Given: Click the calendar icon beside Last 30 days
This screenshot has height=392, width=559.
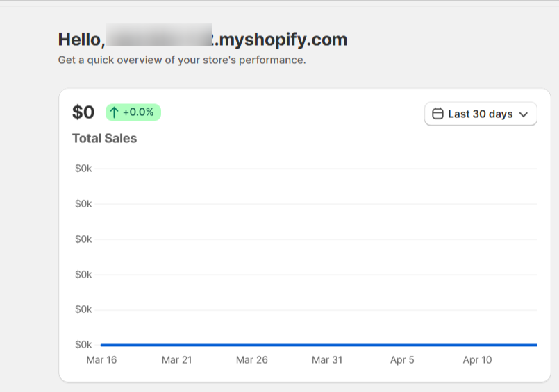Looking at the screenshot, I should pos(437,114).
